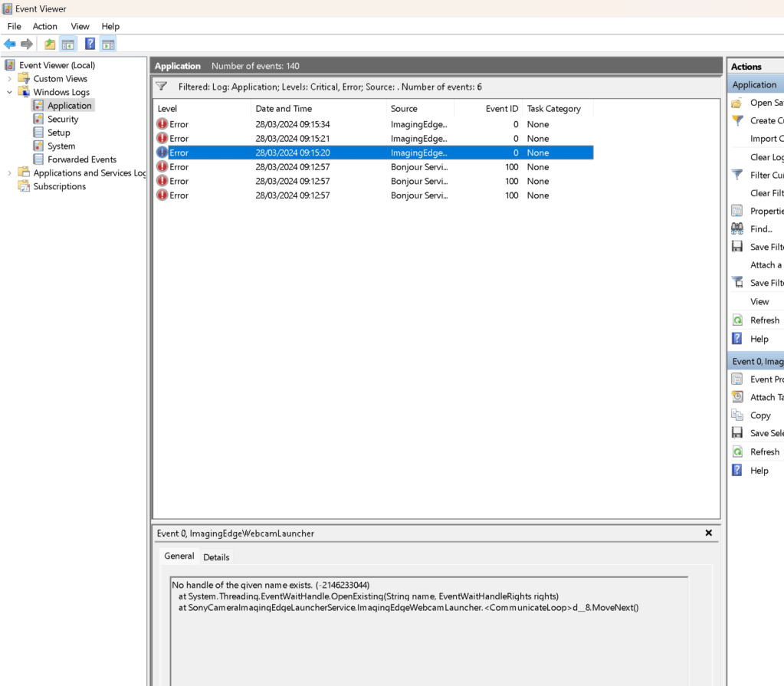Click the blue Help toolbar icon
784x686 pixels.
90,44
